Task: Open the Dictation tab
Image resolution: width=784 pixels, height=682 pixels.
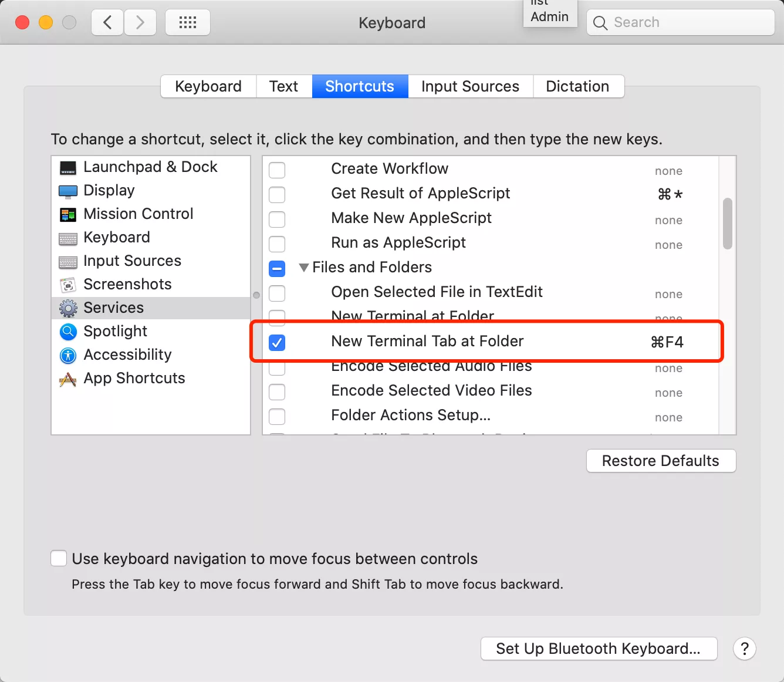Action: (x=578, y=86)
